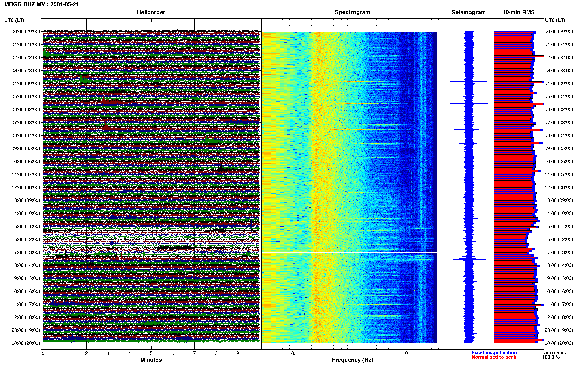Screen dimensions: 588x368
Task: Click the left '15:00 (11:00)' time label
Action: coord(26,226)
